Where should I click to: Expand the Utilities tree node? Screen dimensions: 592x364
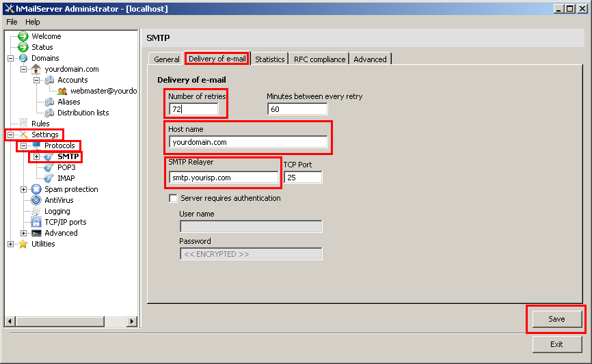tap(10, 244)
